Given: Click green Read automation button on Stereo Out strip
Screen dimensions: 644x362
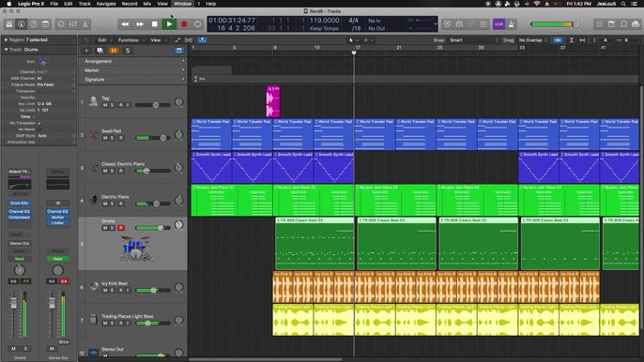Looking at the screenshot, I should click(57, 259).
